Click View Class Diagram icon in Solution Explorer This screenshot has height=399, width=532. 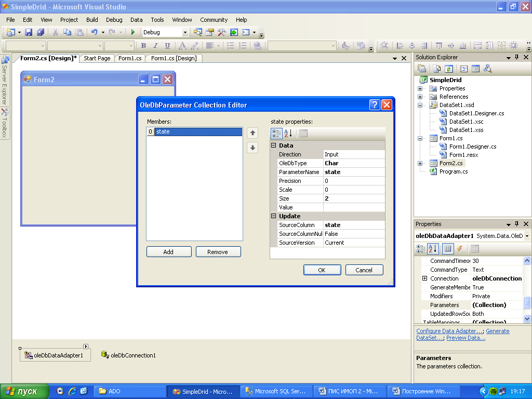click(x=487, y=69)
